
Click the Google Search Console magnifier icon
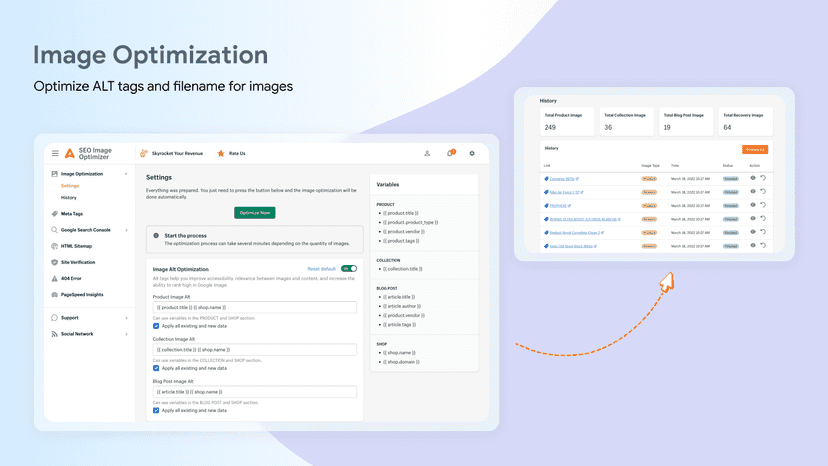[x=54, y=230]
